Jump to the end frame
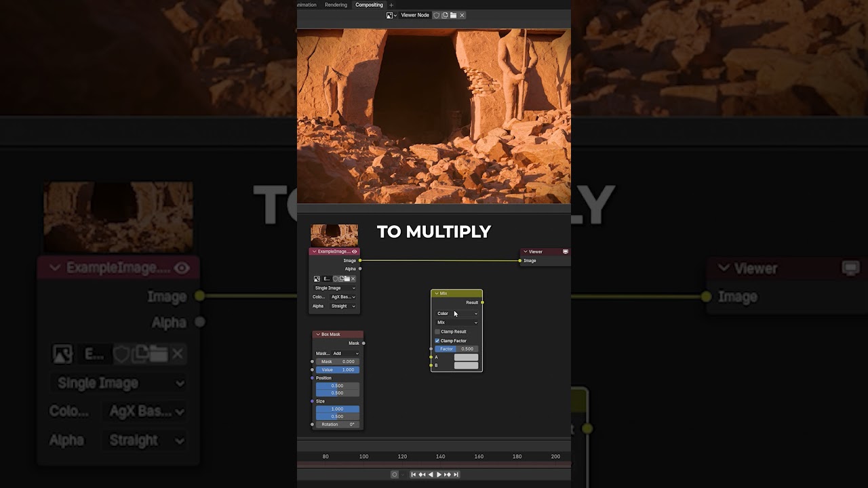The width and height of the screenshot is (868, 488). (x=456, y=474)
